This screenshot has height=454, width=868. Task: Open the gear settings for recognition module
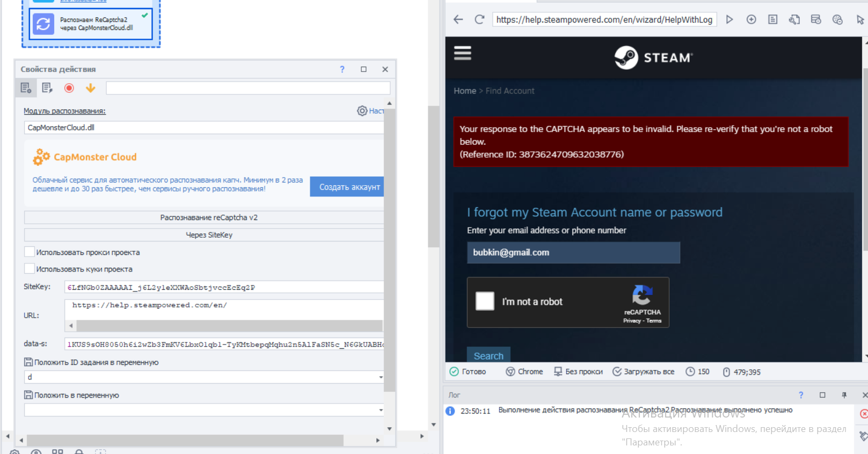tap(362, 111)
